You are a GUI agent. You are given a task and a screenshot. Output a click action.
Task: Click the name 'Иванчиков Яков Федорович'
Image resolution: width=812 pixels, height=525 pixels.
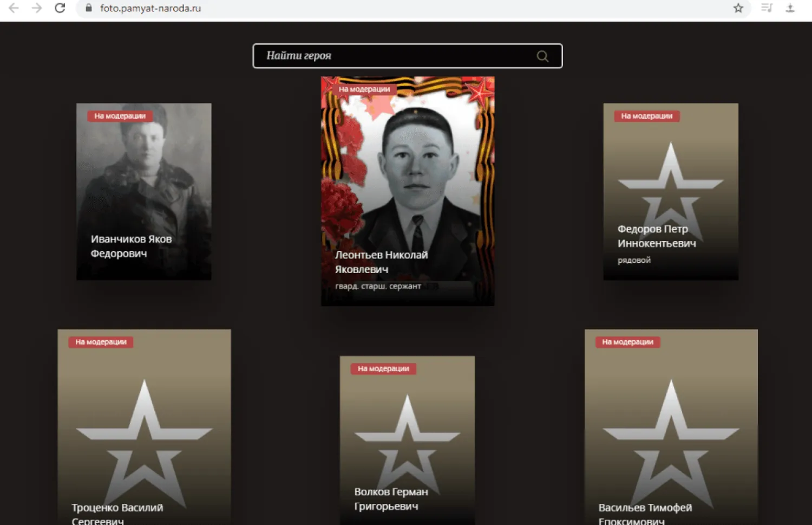click(x=131, y=247)
